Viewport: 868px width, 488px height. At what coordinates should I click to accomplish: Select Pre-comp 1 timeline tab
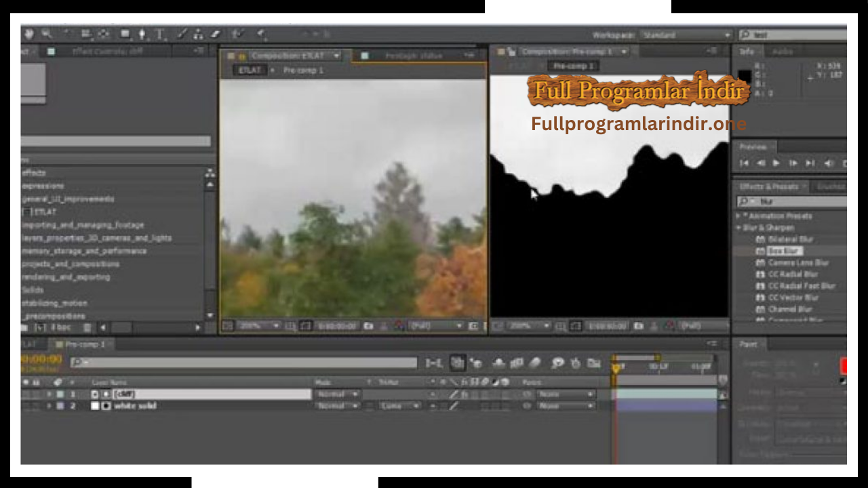tap(85, 344)
